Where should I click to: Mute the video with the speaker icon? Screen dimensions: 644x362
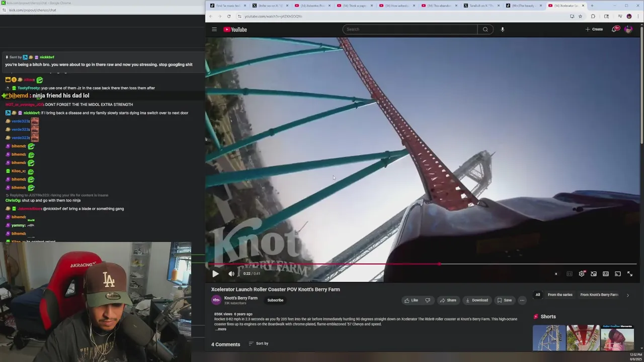(231, 274)
